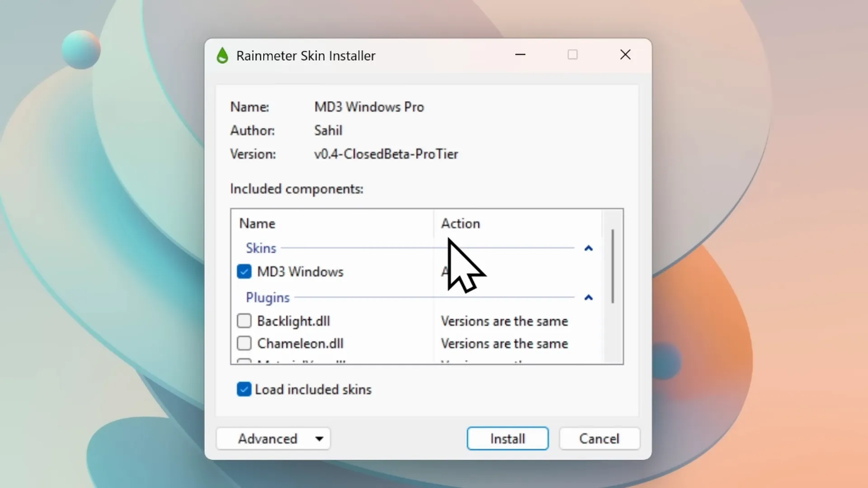Click the Plugins group header label
868x488 pixels.
(268, 298)
